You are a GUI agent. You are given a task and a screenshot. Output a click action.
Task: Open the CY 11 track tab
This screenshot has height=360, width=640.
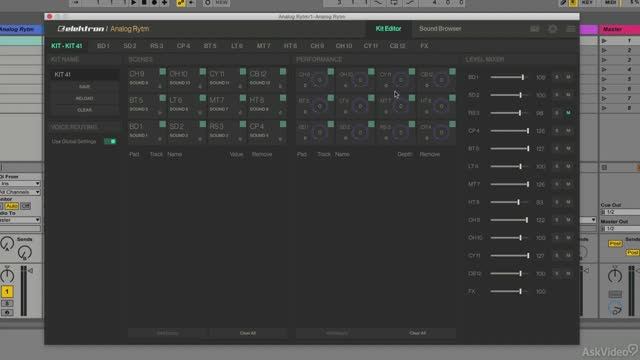point(371,46)
